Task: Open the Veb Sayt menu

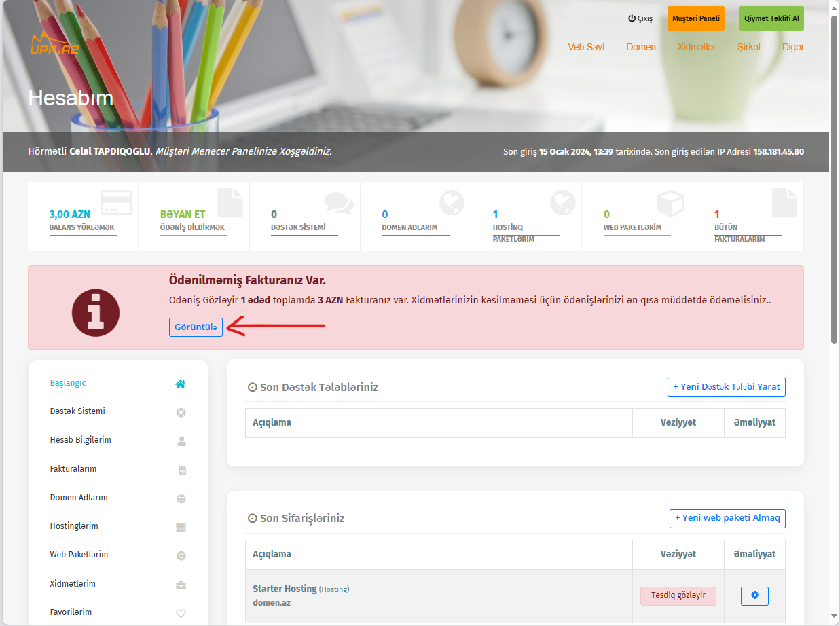Action: (586, 47)
